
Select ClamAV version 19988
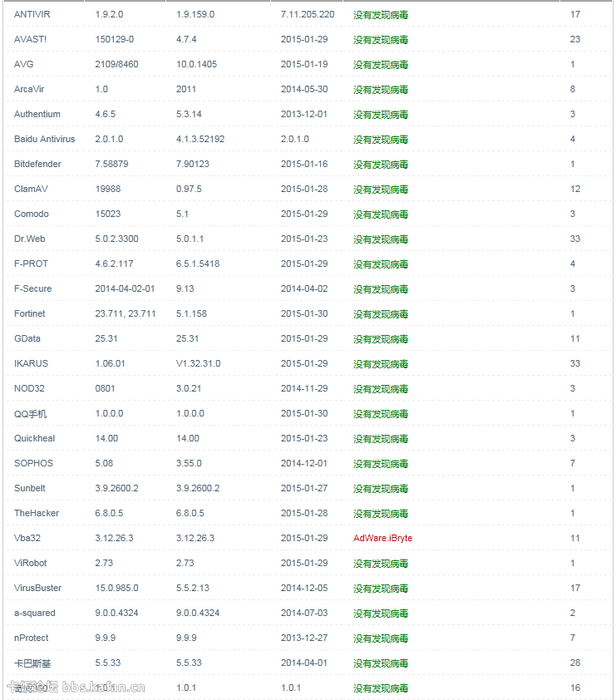click(x=107, y=190)
